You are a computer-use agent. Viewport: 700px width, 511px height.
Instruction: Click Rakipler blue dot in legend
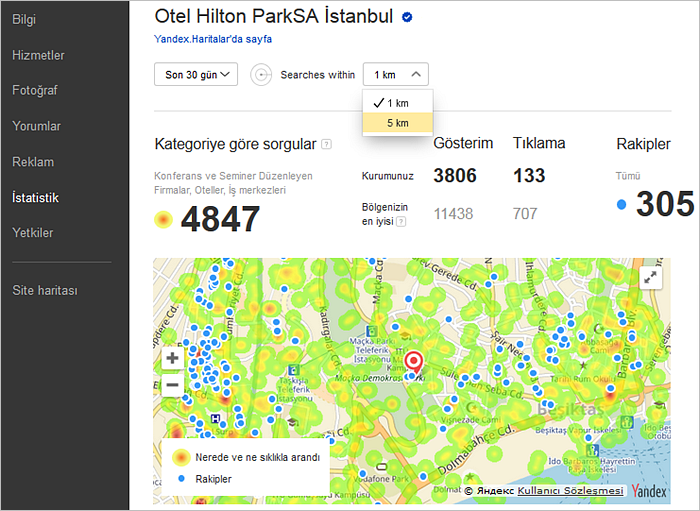click(x=181, y=478)
